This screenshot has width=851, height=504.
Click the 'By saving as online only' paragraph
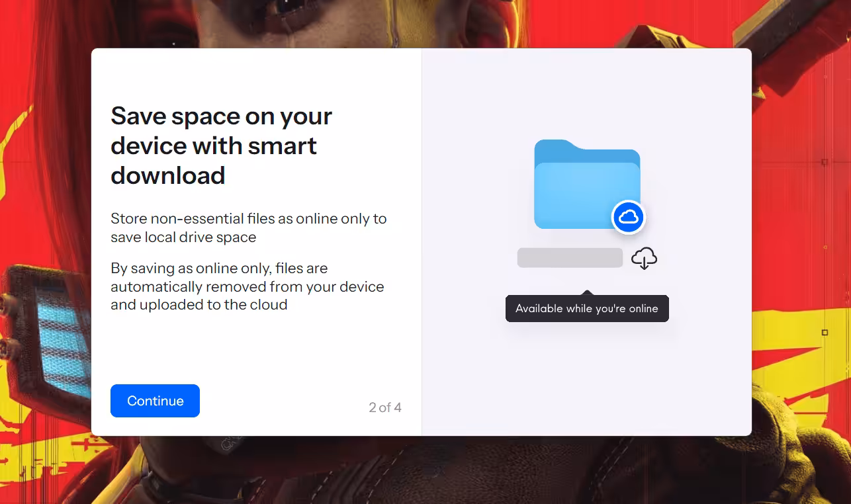pyautogui.click(x=247, y=286)
